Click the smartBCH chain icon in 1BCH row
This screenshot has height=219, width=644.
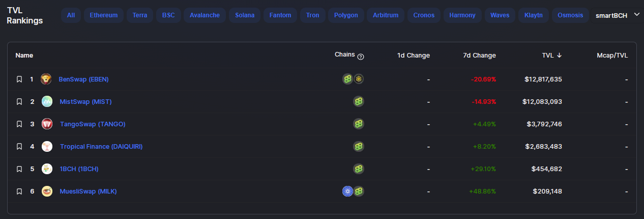[359, 169]
